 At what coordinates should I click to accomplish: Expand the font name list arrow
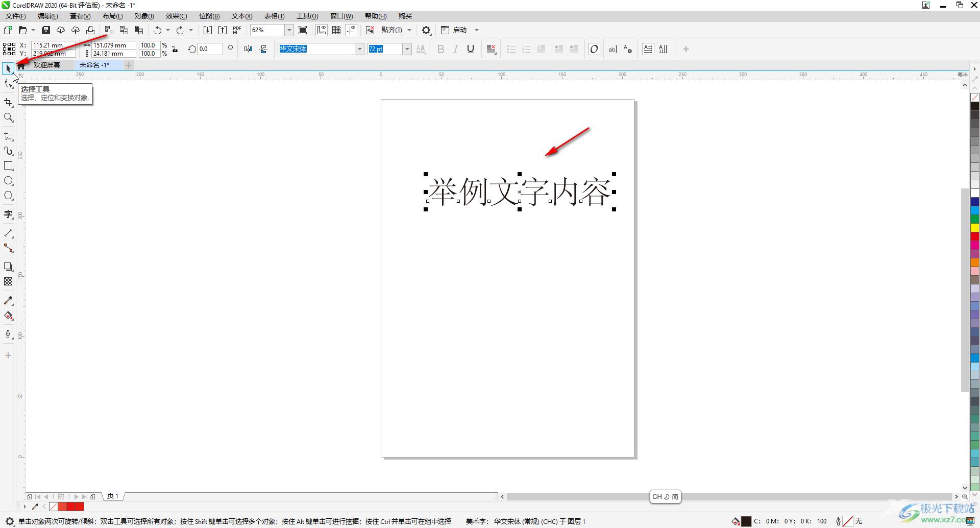(359, 49)
